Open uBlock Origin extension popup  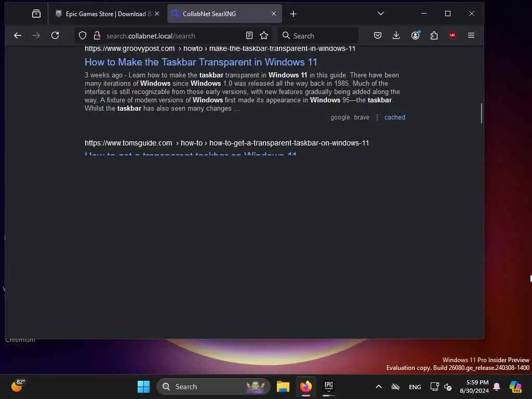tap(453, 35)
